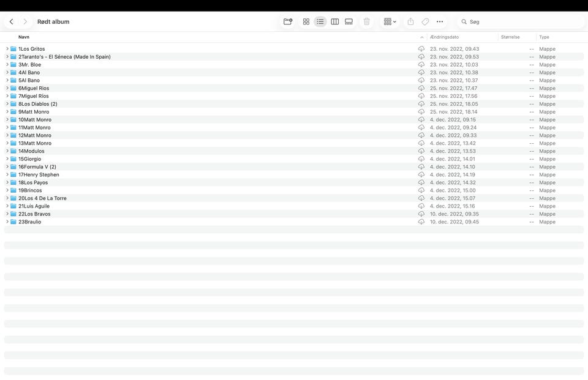The height and width of the screenshot is (380, 588).
Task: Select the 17Henry Stephen folder name
Action: click(x=39, y=174)
